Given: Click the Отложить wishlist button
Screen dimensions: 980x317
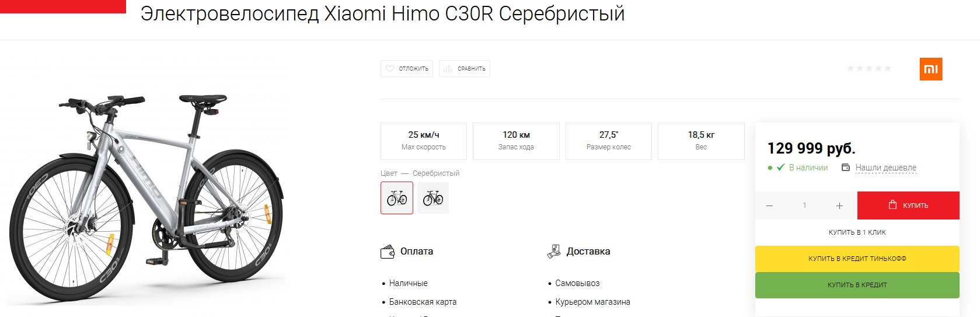Looking at the screenshot, I should [407, 69].
